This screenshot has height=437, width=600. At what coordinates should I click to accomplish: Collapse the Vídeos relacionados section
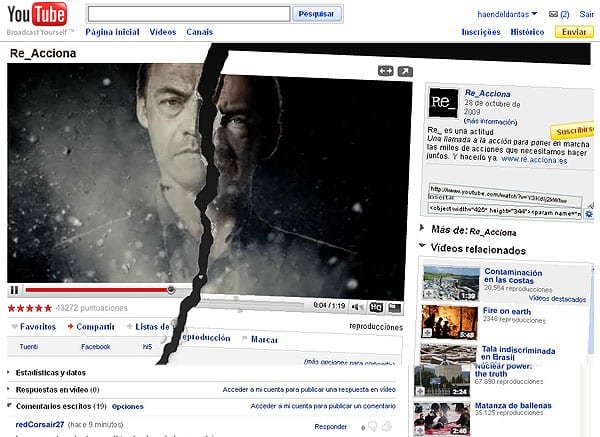[422, 245]
